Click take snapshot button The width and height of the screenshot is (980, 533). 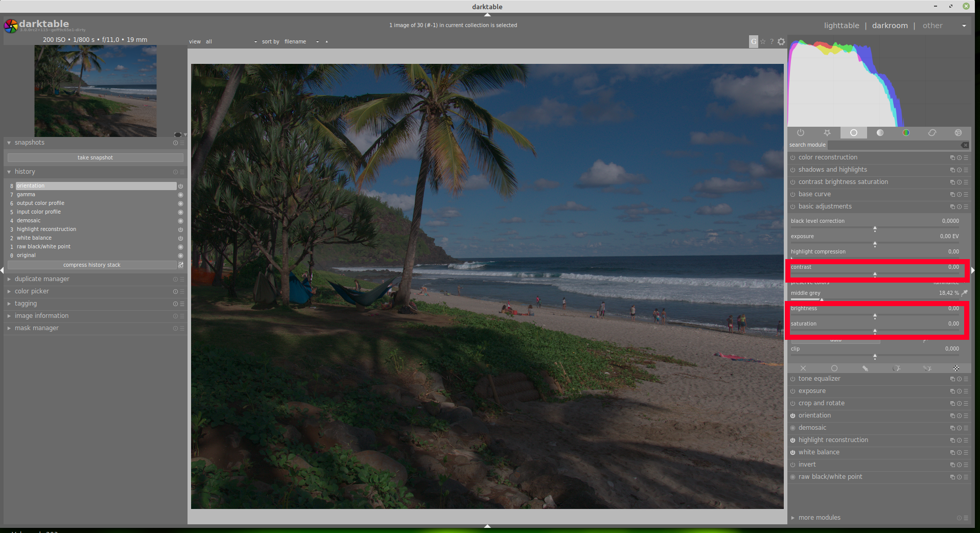pyautogui.click(x=95, y=157)
